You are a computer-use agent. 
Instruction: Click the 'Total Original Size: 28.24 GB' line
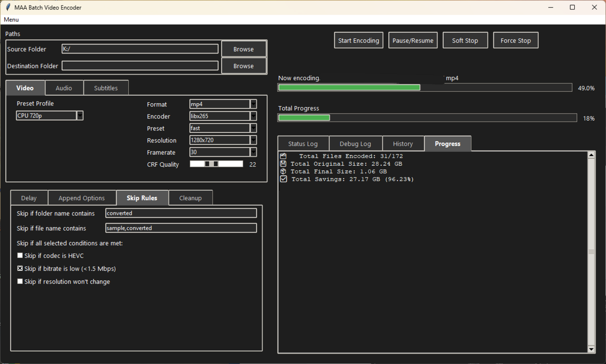(x=346, y=164)
